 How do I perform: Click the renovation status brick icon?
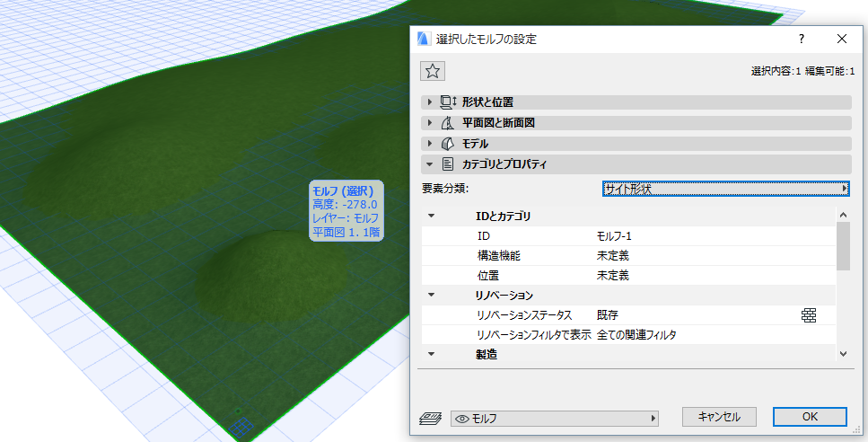pos(809,315)
